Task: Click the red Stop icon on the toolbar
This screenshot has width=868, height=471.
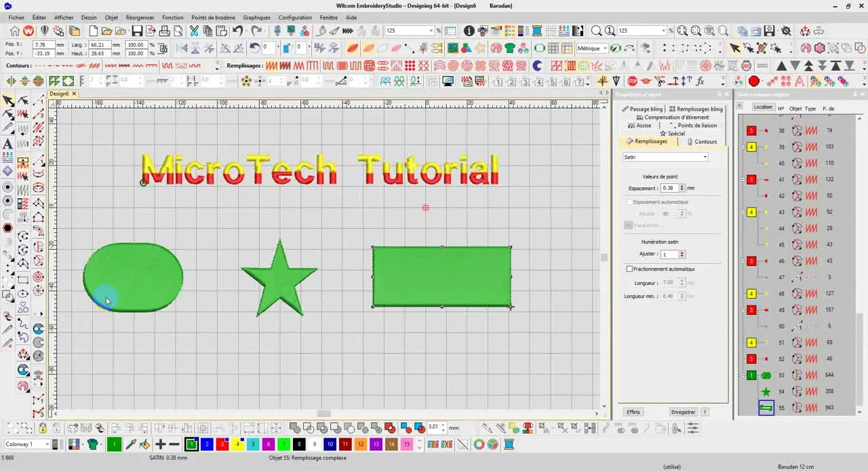Action: coord(633,80)
